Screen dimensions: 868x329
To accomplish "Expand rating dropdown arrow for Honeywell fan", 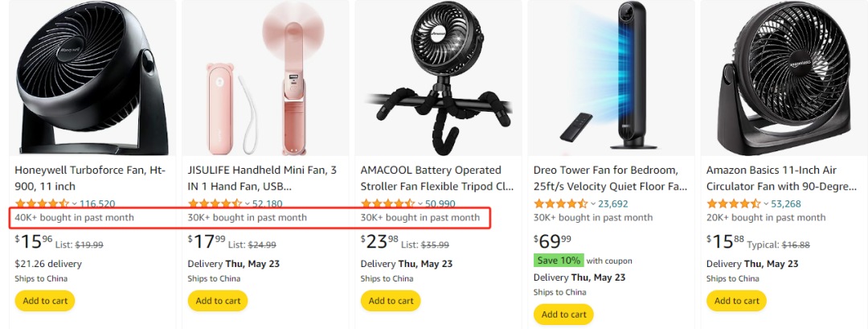I will (x=74, y=204).
